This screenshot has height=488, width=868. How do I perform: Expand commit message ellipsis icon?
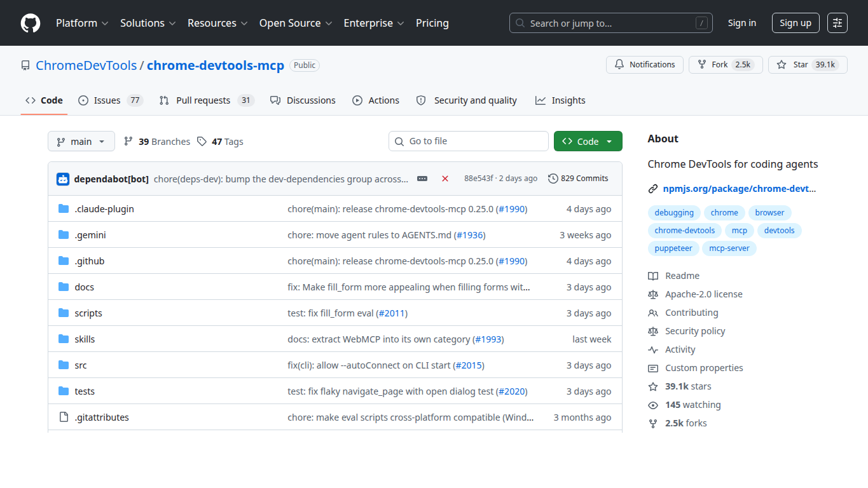click(x=422, y=179)
